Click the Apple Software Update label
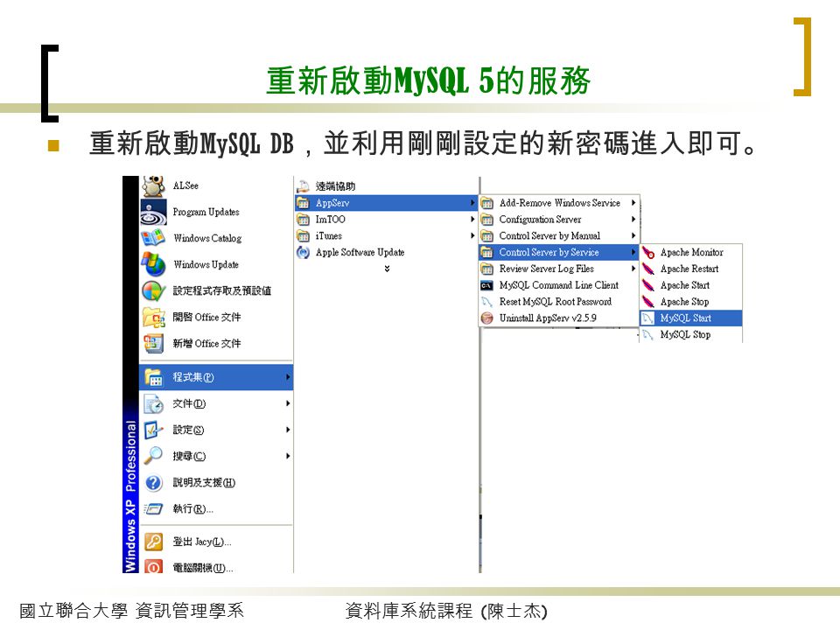 click(360, 252)
